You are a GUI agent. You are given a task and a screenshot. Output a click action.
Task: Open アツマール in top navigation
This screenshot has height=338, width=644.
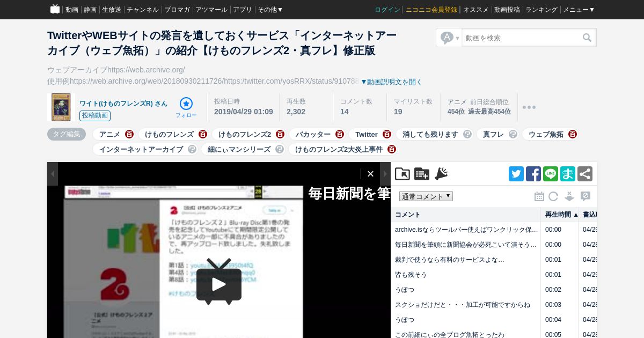click(211, 10)
